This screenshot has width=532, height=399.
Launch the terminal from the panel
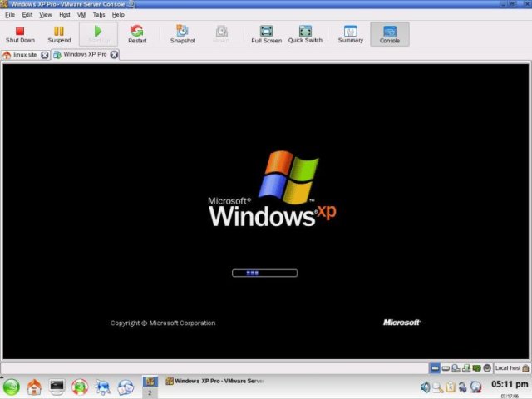coord(57,387)
